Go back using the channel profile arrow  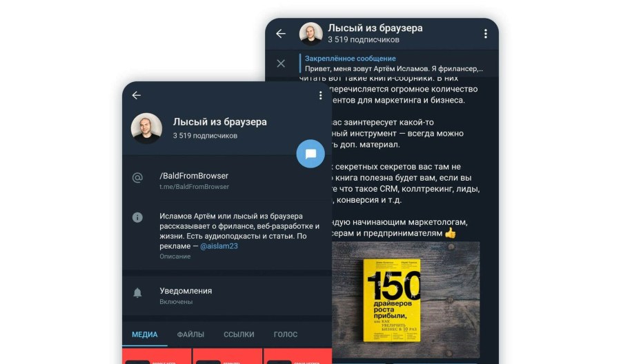click(x=136, y=95)
